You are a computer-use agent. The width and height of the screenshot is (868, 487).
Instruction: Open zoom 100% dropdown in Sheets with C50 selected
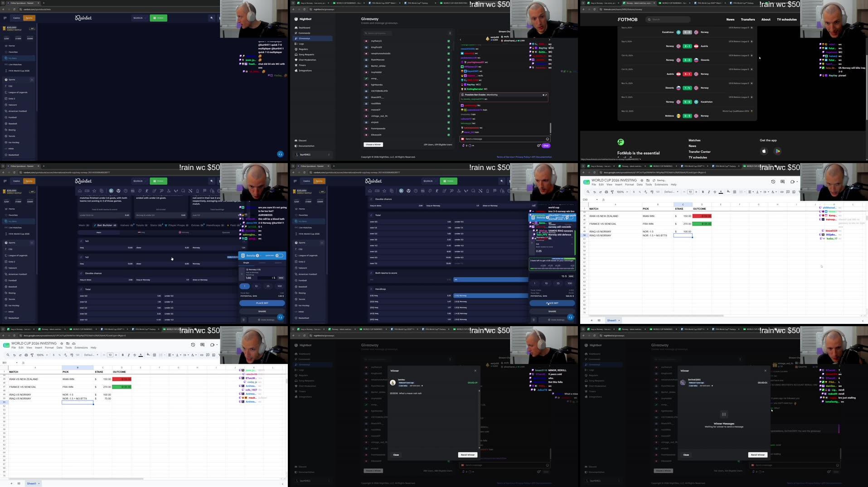(x=621, y=192)
